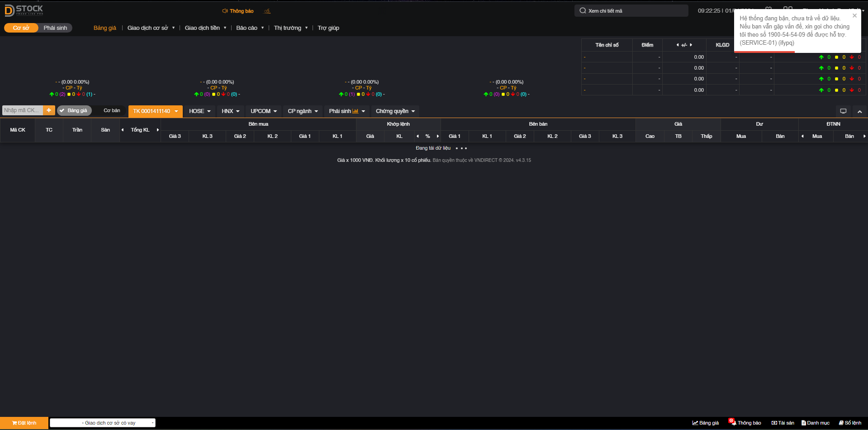Open Danh mục portfolio in bottom bar

point(816,423)
